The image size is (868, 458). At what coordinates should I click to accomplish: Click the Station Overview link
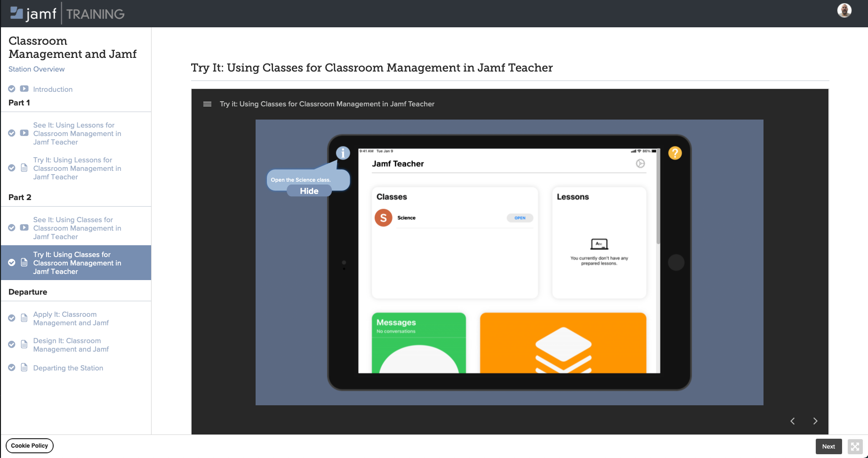pyautogui.click(x=36, y=69)
